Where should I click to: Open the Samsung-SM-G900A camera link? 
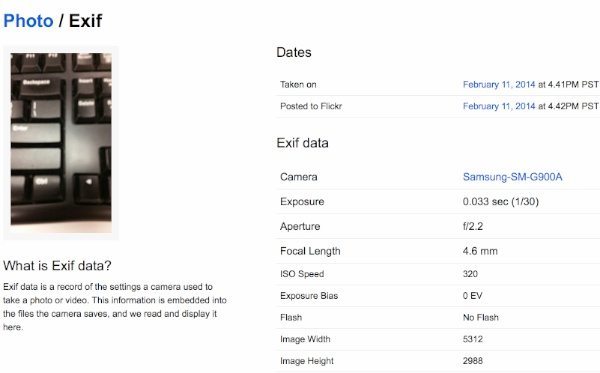[512, 177]
